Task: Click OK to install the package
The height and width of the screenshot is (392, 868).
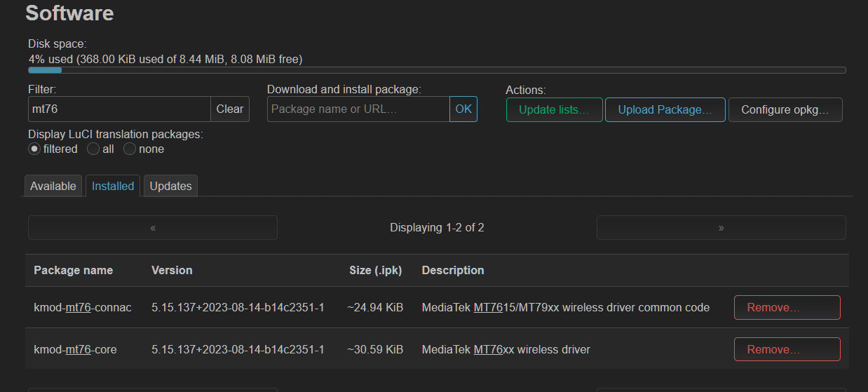Action: point(463,109)
